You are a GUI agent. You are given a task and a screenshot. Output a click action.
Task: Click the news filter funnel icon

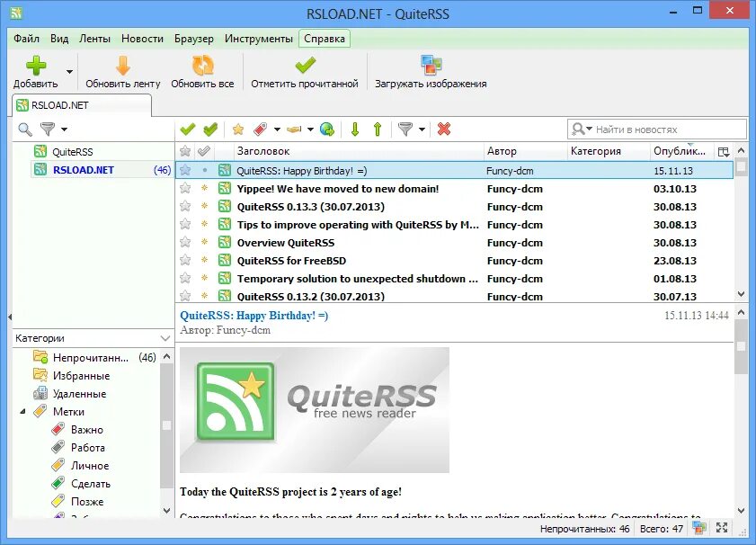point(405,130)
